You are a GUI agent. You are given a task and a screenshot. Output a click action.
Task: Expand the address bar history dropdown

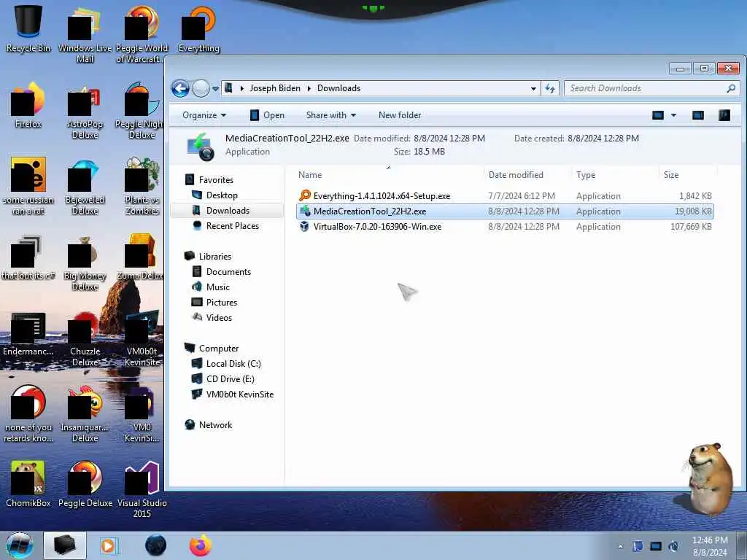pyautogui.click(x=533, y=88)
